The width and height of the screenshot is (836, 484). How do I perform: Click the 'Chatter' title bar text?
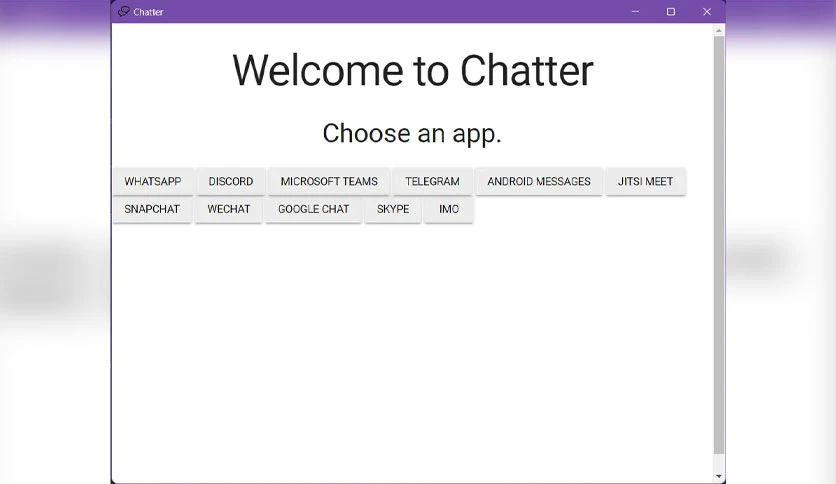(148, 12)
